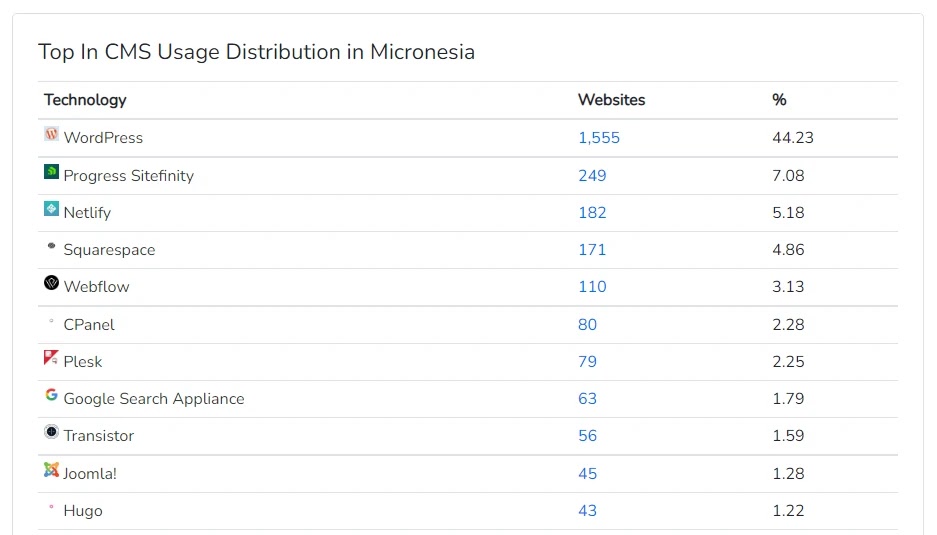Open the 171 Squarespace websites link
This screenshot has width=937, height=535.
[x=592, y=250]
